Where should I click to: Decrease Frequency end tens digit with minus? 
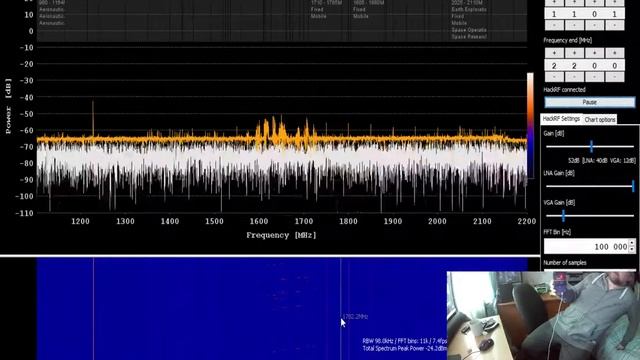tap(594, 77)
